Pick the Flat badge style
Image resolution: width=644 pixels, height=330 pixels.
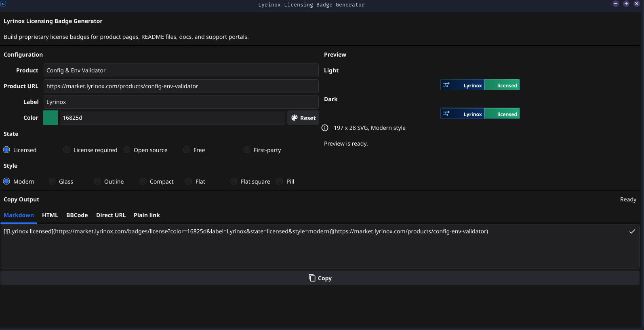pos(195,182)
